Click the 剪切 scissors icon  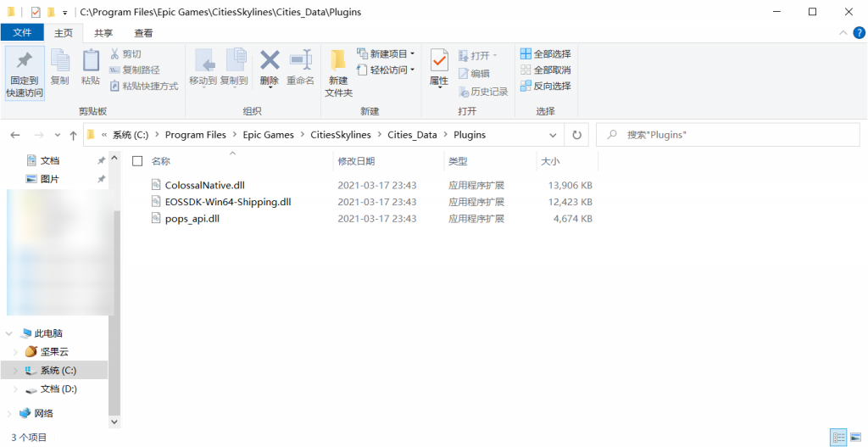click(114, 53)
